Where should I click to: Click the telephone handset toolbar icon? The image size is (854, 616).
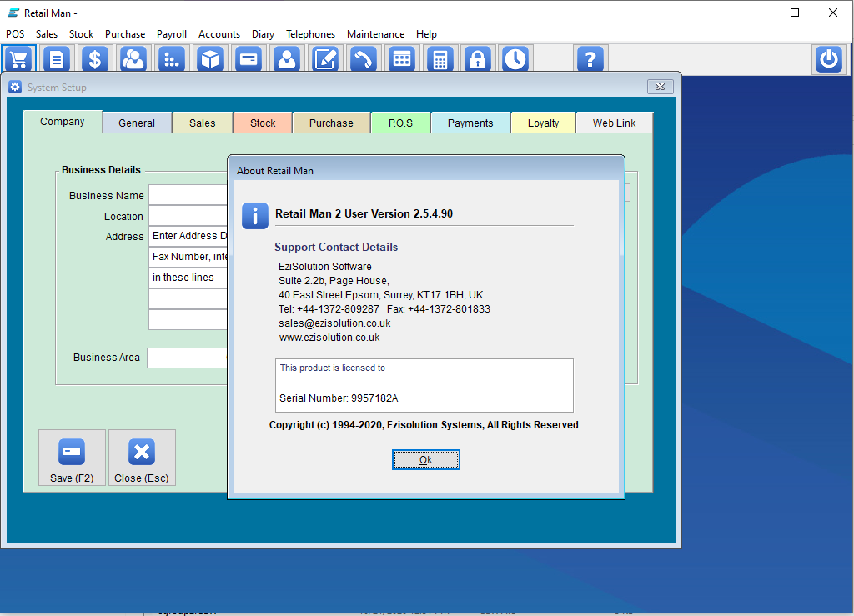[x=364, y=59]
